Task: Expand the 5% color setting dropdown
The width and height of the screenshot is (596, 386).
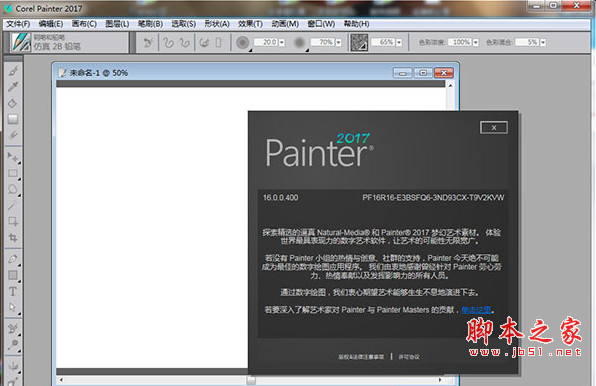Action: tap(543, 43)
